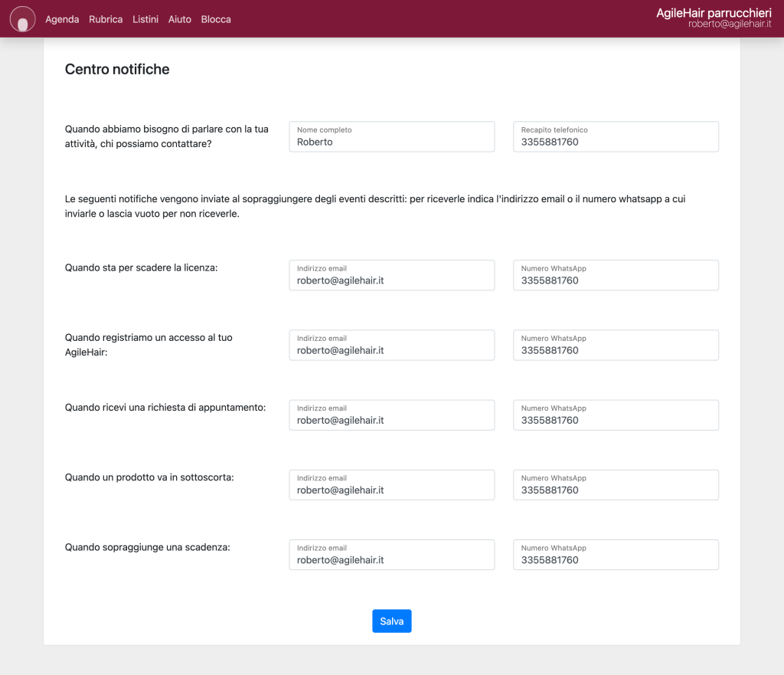Screen dimensions: 784x675
Task: Go to Listini in navigation bar
Action: coord(145,19)
